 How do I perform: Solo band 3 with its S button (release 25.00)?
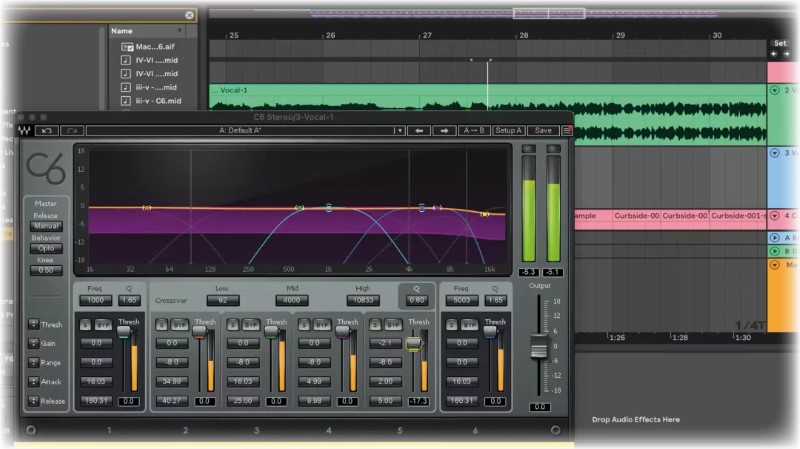233,325
